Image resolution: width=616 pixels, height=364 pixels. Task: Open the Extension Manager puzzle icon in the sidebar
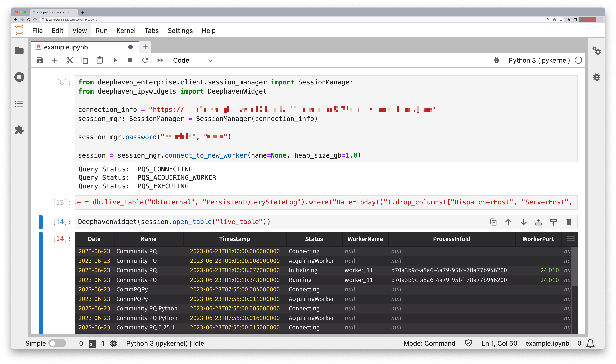click(x=19, y=130)
